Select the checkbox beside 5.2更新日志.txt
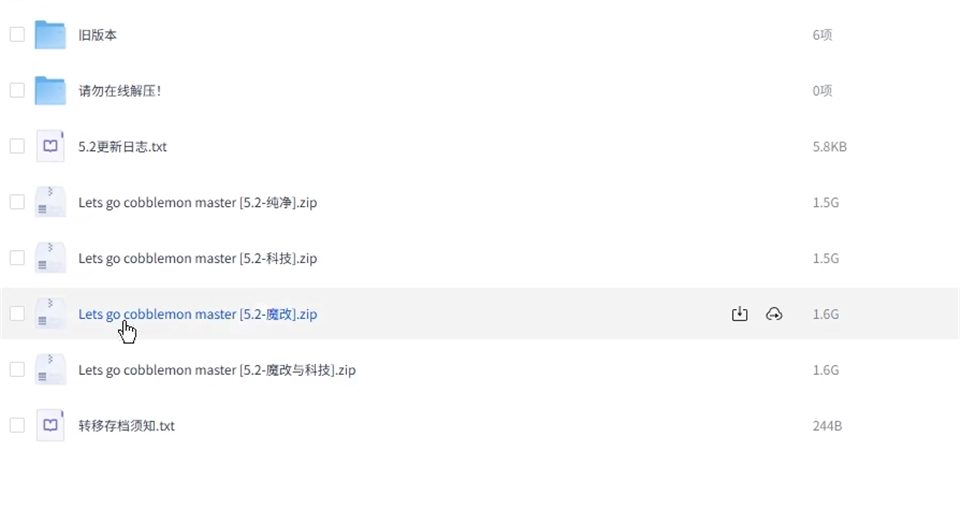This screenshot has width=960, height=524. 17,146
